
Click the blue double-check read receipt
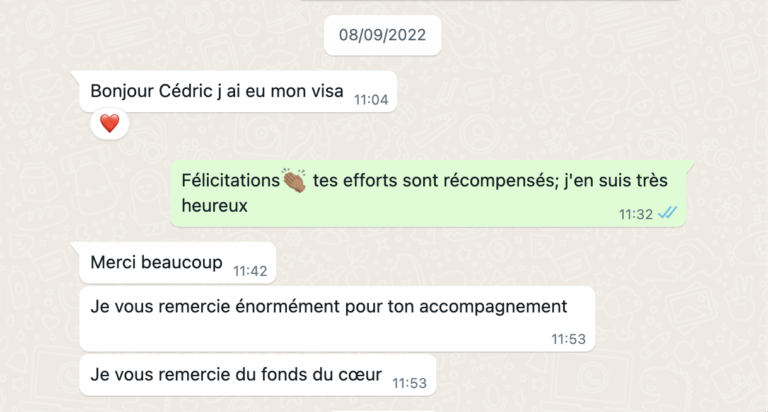[668, 212]
